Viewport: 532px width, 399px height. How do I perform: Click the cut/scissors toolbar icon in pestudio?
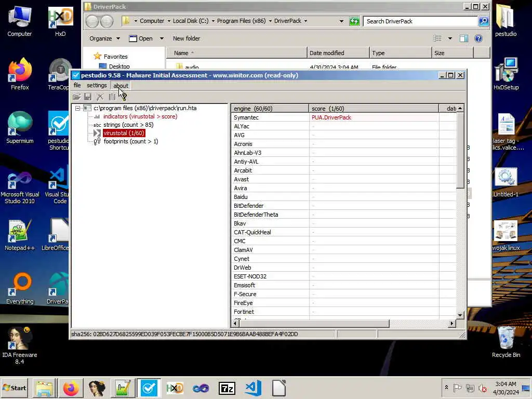pos(100,97)
